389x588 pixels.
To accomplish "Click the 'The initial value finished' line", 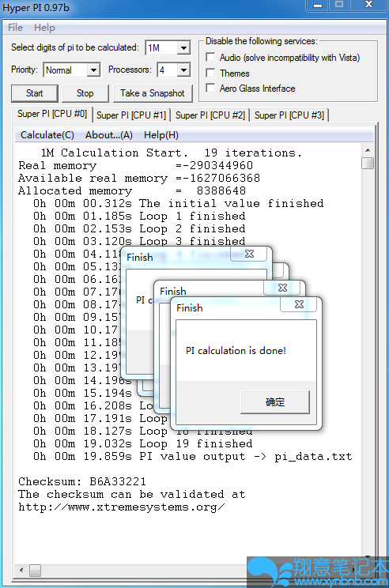I will click(x=179, y=204).
